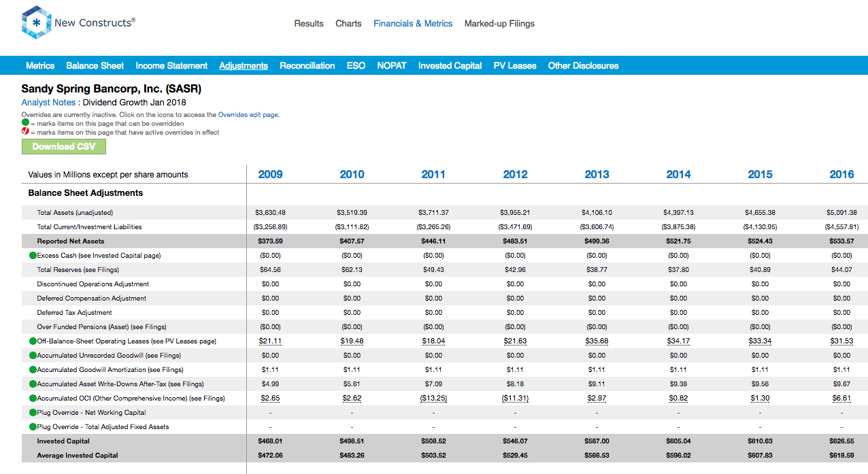Click 2012 Accumulated OCI value ($11.31)

(x=515, y=399)
